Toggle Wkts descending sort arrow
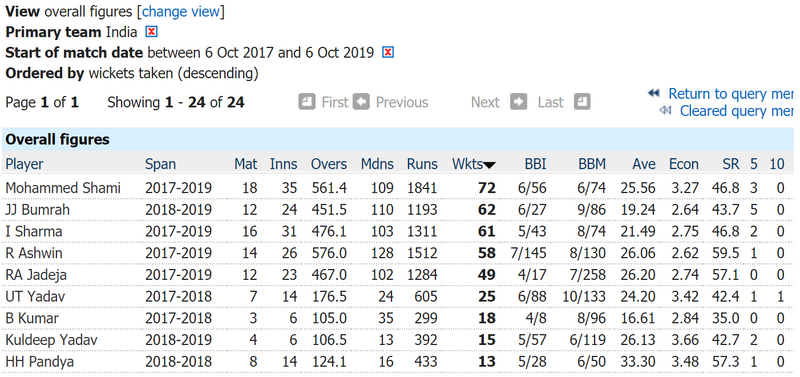Image resolution: width=800 pixels, height=377 pixels. [489, 165]
